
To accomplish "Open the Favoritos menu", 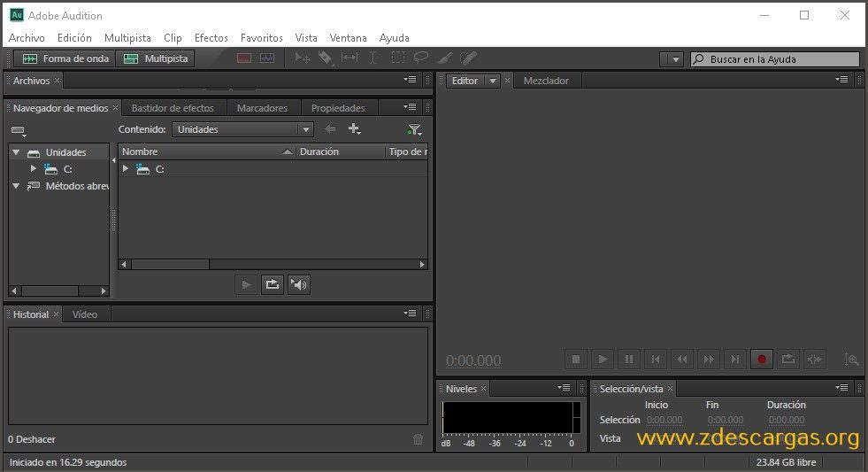I will point(261,38).
